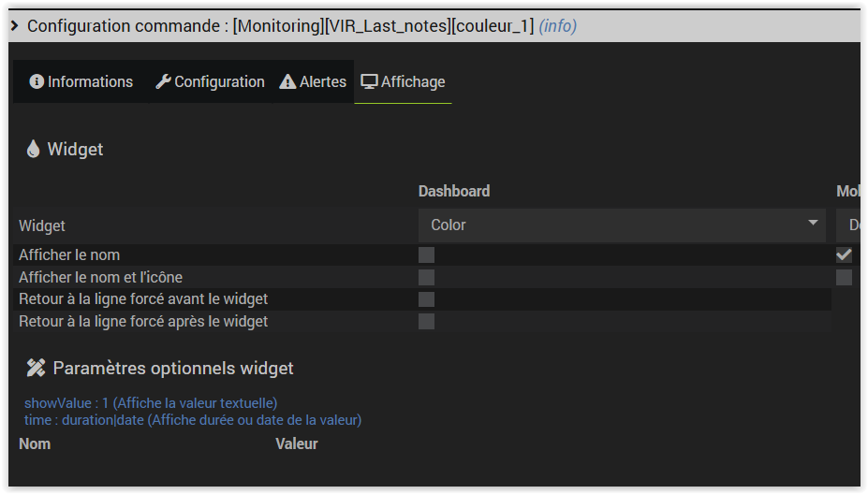868x494 pixels.
Task: Check 'Retour à la ligne forcé avant le widget'
Action: pos(427,299)
